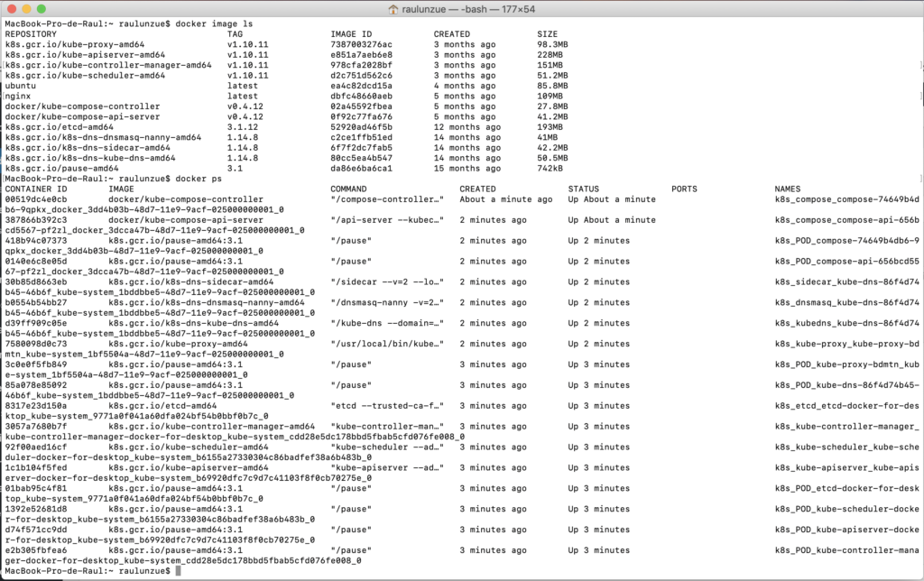
Task: Click the SIZE column header
Action: tap(546, 33)
